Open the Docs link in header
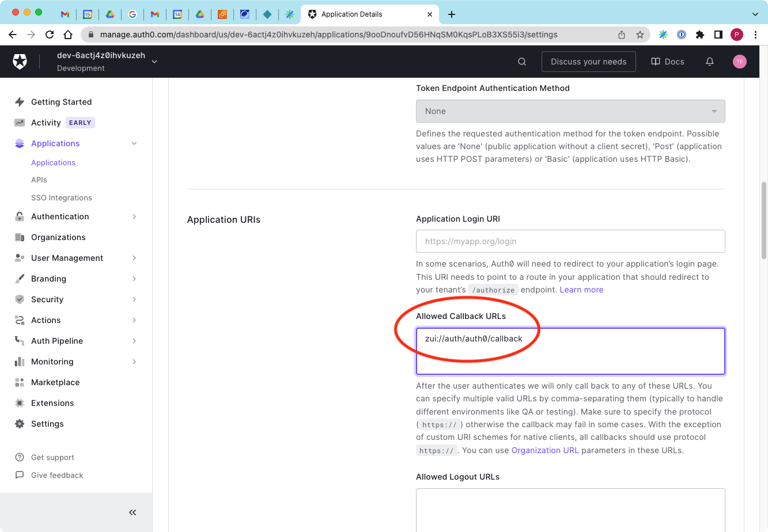The image size is (768, 532). click(668, 62)
